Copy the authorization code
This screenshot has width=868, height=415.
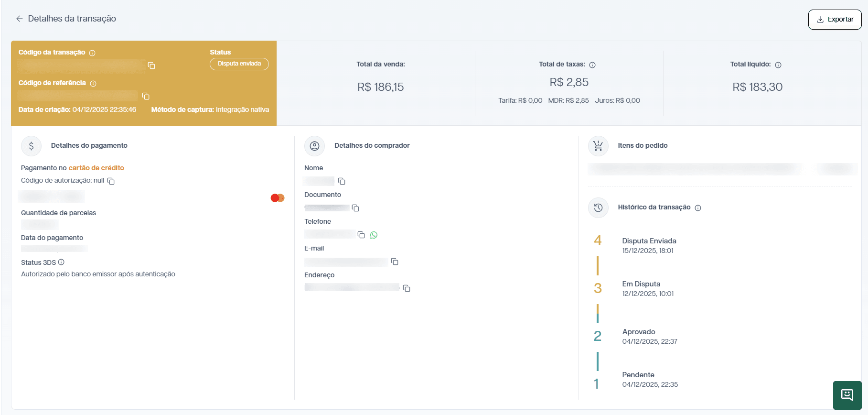pos(111,181)
